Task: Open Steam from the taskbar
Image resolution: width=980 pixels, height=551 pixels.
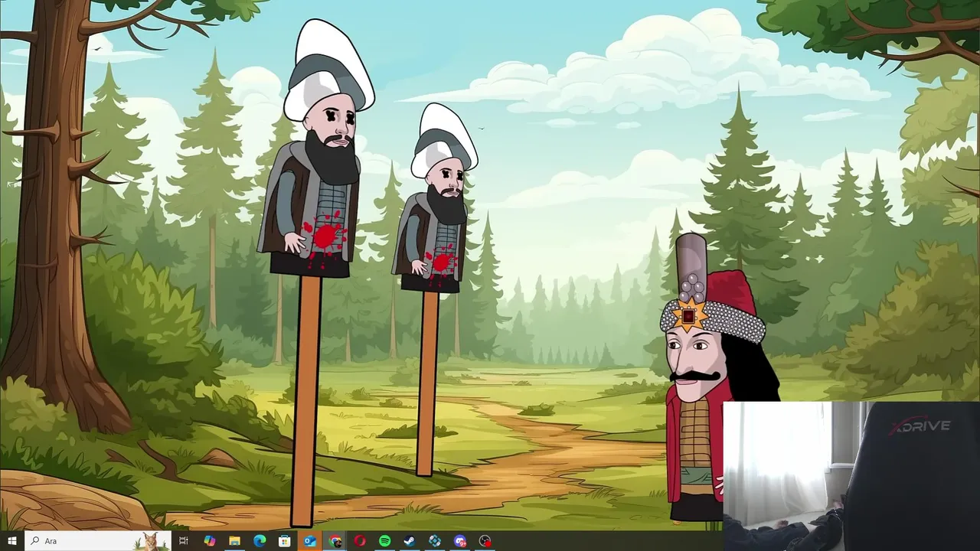Action: coord(410,541)
